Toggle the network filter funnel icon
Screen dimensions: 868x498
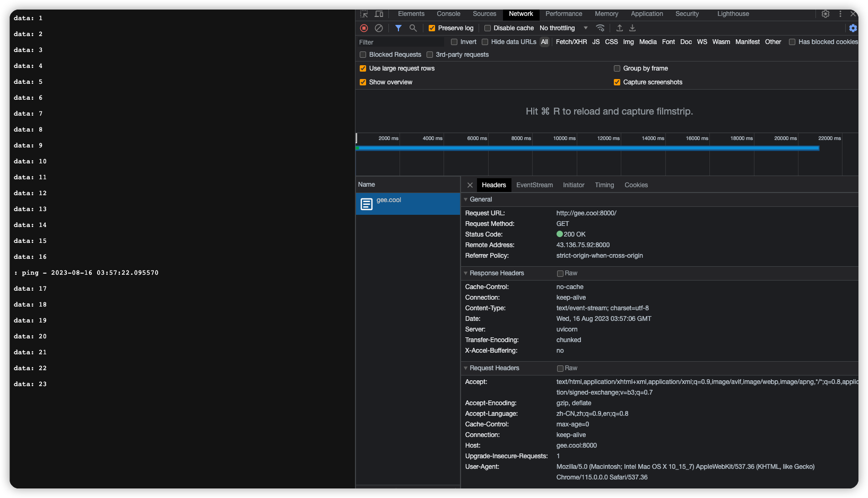pos(398,28)
